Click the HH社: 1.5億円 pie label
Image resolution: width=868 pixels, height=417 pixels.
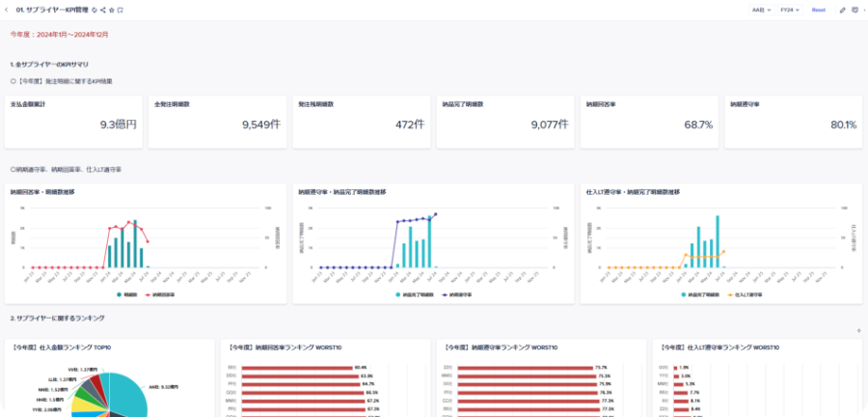point(51,400)
